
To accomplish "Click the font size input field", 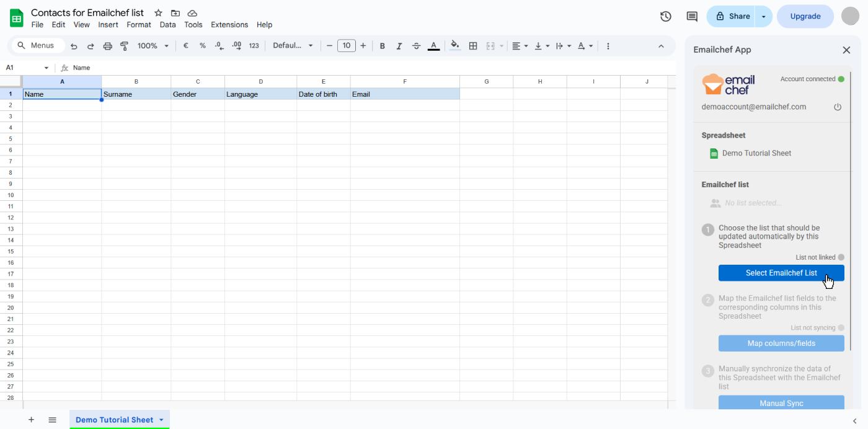I will pyautogui.click(x=346, y=46).
